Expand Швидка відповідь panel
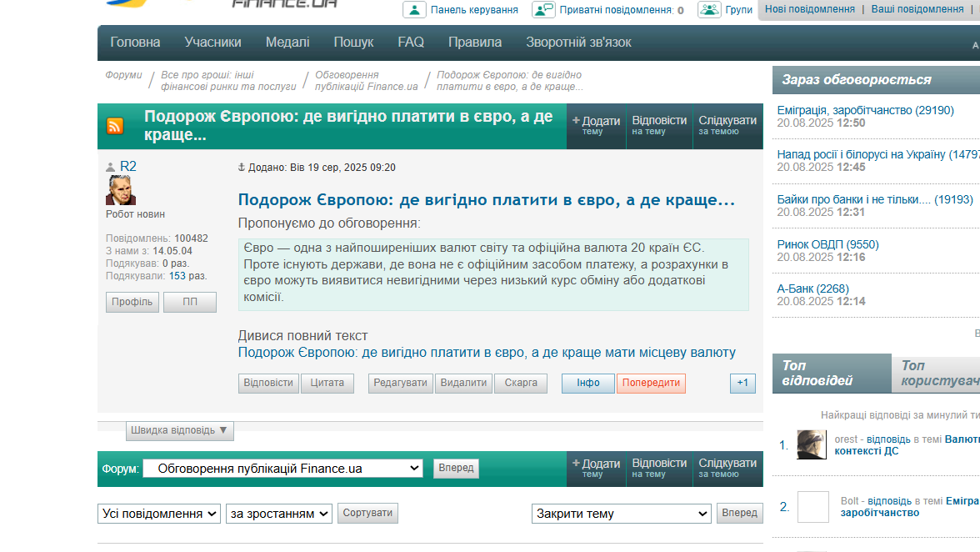 (179, 430)
